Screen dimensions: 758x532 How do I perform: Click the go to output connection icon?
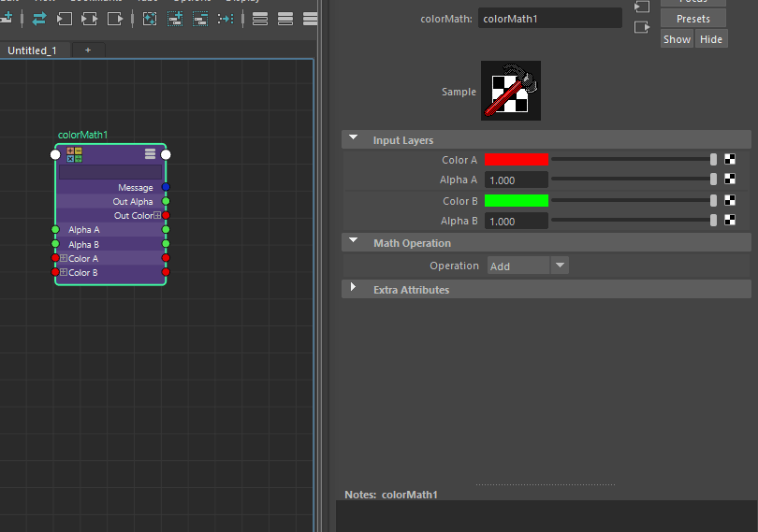(641, 27)
